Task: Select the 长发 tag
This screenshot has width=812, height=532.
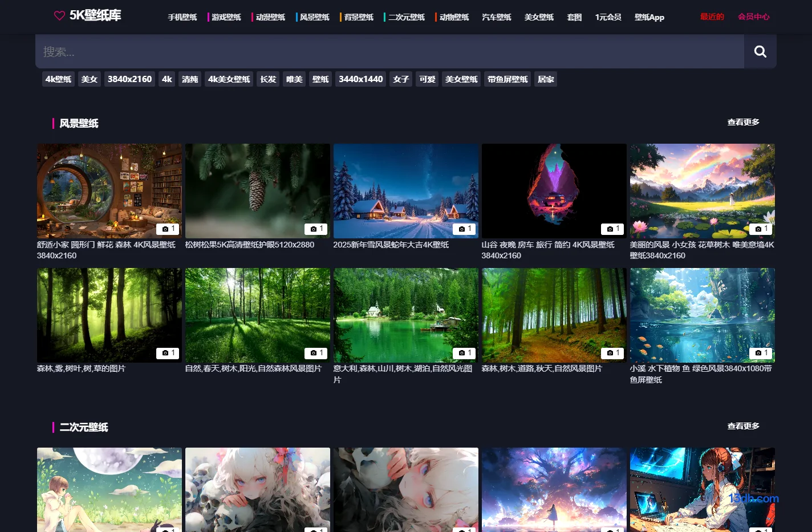Action: (x=268, y=79)
